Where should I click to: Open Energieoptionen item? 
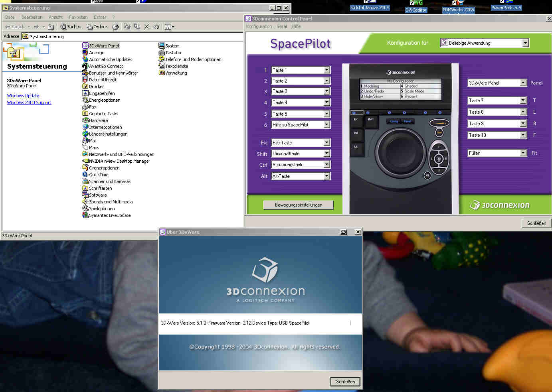(x=101, y=100)
